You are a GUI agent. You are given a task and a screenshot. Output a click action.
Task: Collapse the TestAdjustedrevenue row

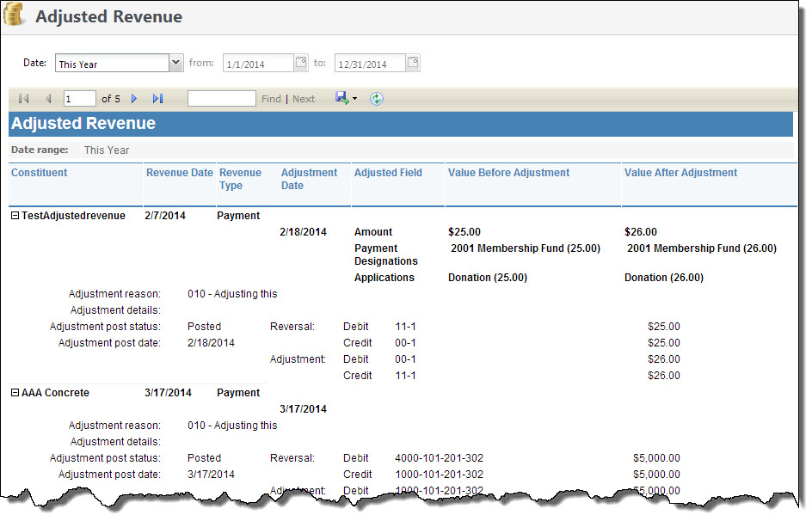tap(15, 215)
